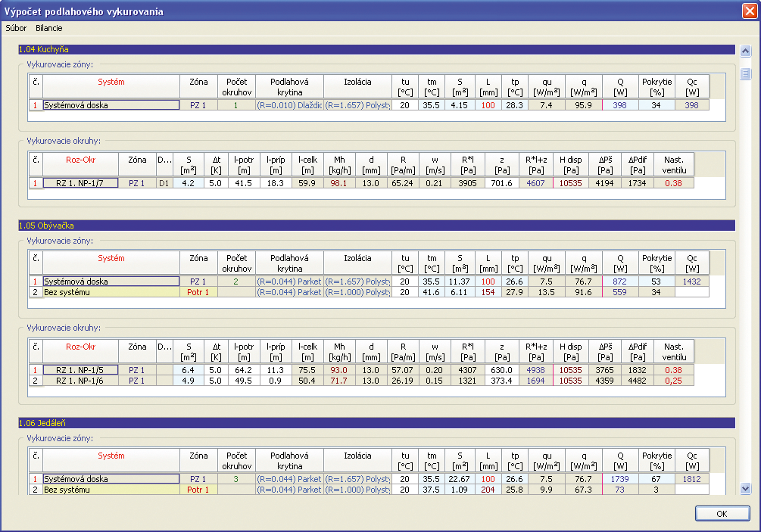Click ΔPdif value 4482
This screenshot has width=761, height=532.
click(638, 381)
